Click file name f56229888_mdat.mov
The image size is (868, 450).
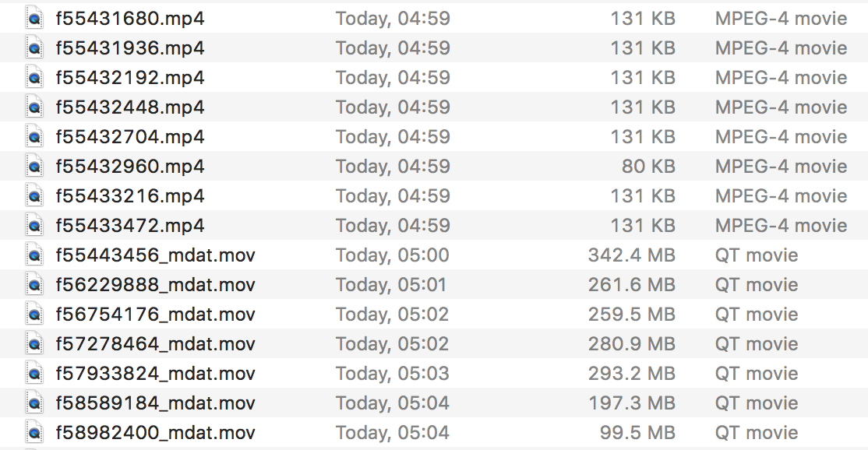pyautogui.click(x=156, y=284)
